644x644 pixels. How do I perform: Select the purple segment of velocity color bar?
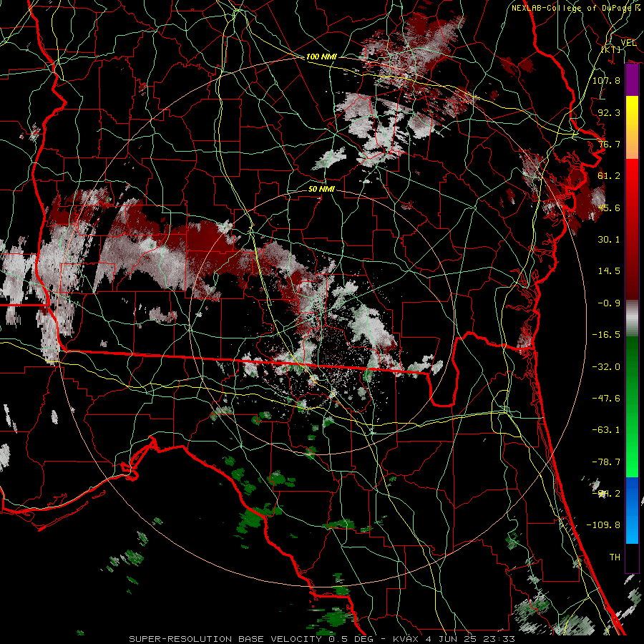coord(632,80)
